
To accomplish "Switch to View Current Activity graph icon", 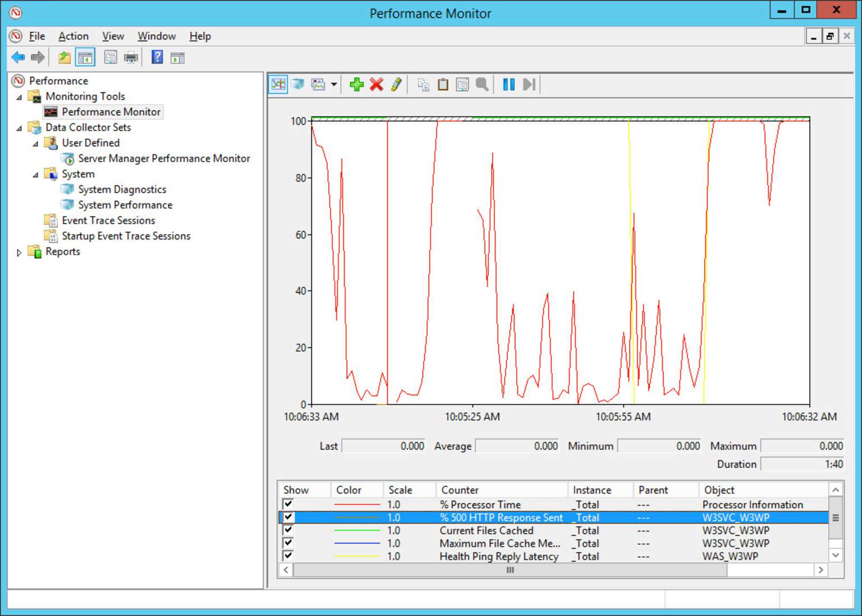I will pos(278,84).
